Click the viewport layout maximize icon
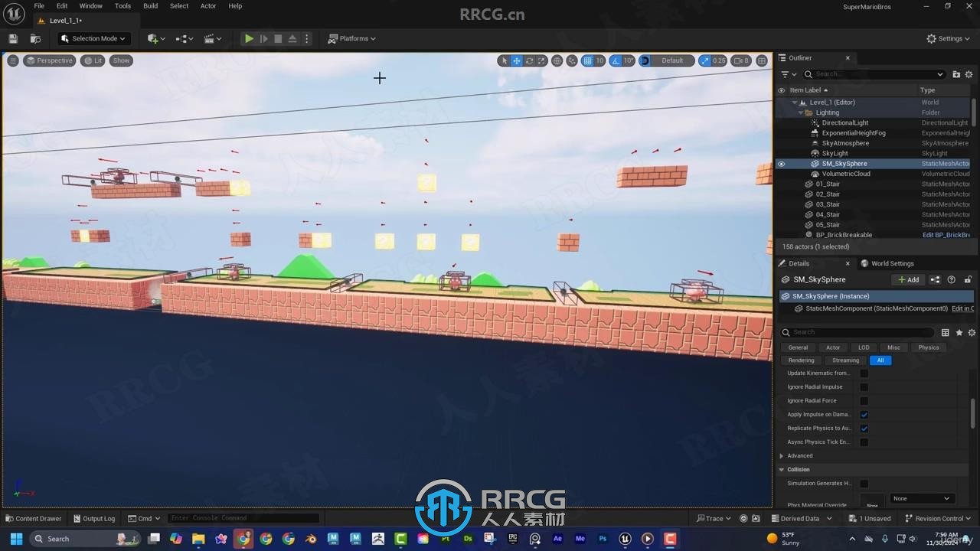Image resolution: width=980 pixels, height=551 pixels. [762, 60]
